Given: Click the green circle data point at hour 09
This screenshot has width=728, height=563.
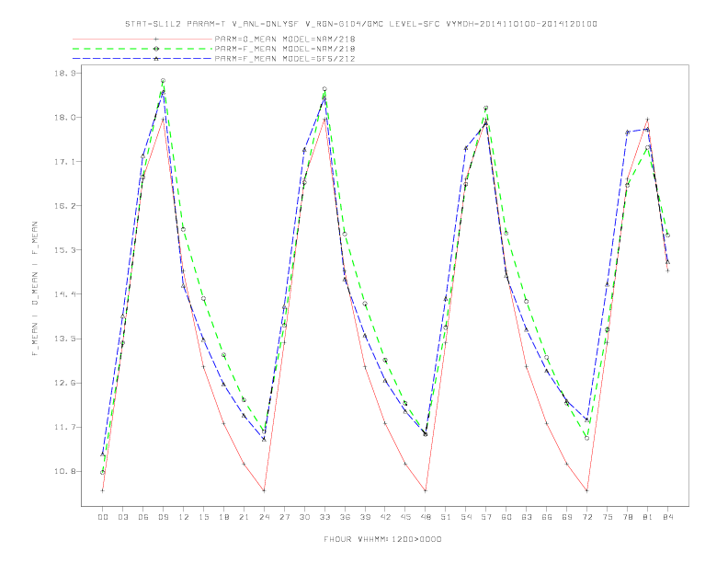Looking at the screenshot, I should pos(163,81).
